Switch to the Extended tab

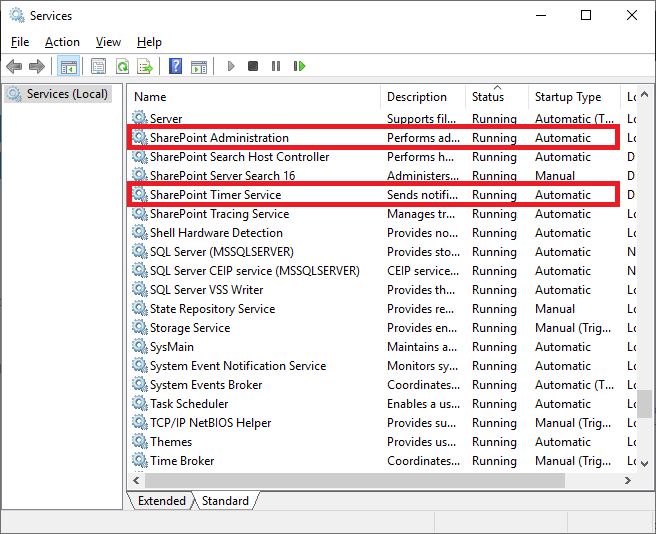point(161,501)
